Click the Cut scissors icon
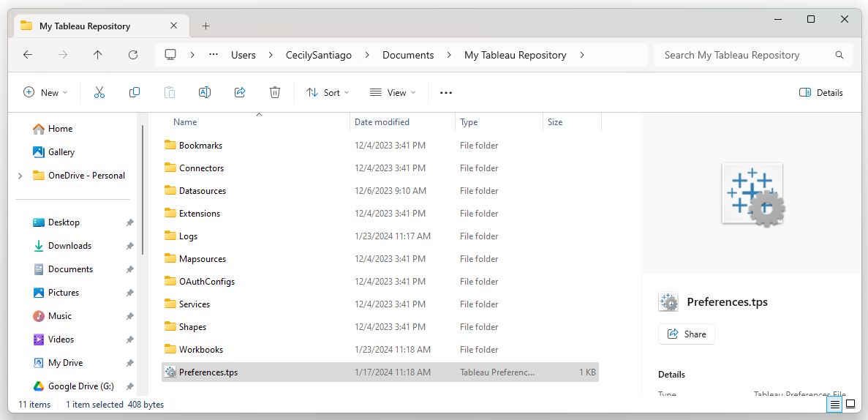This screenshot has height=420, width=868. pyautogui.click(x=99, y=92)
